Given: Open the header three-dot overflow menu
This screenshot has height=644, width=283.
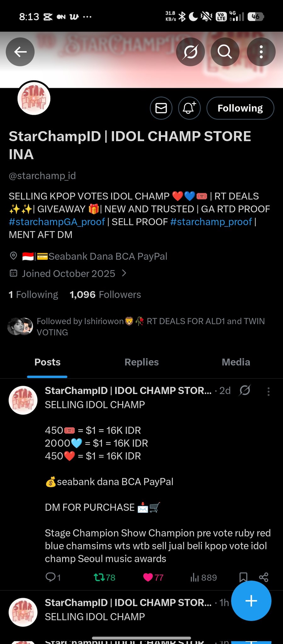Looking at the screenshot, I should click(x=261, y=52).
